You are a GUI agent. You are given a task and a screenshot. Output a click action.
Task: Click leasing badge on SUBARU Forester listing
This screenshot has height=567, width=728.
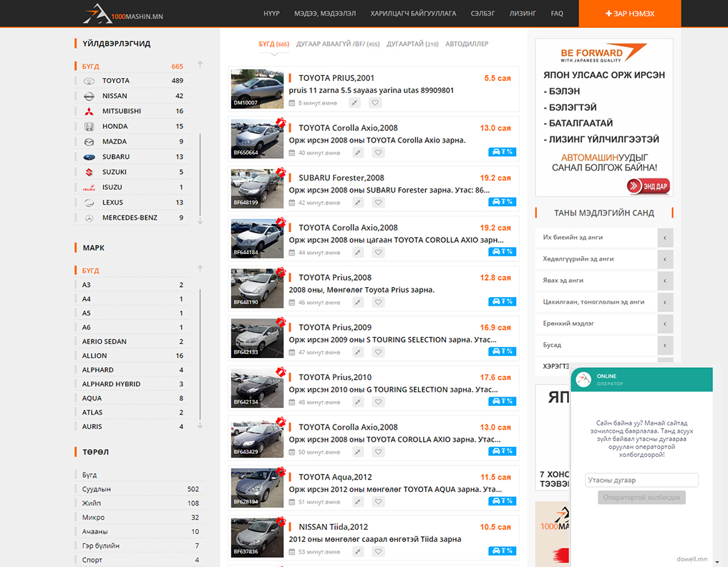click(x=503, y=202)
